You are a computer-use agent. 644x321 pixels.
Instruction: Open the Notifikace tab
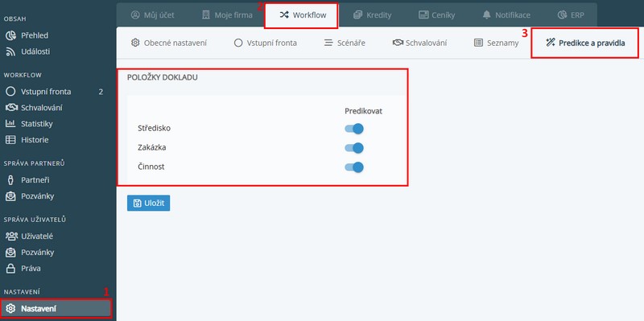point(506,15)
